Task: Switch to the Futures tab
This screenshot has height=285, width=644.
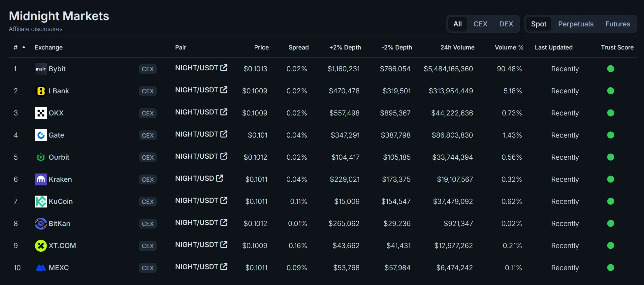Action: click(618, 24)
